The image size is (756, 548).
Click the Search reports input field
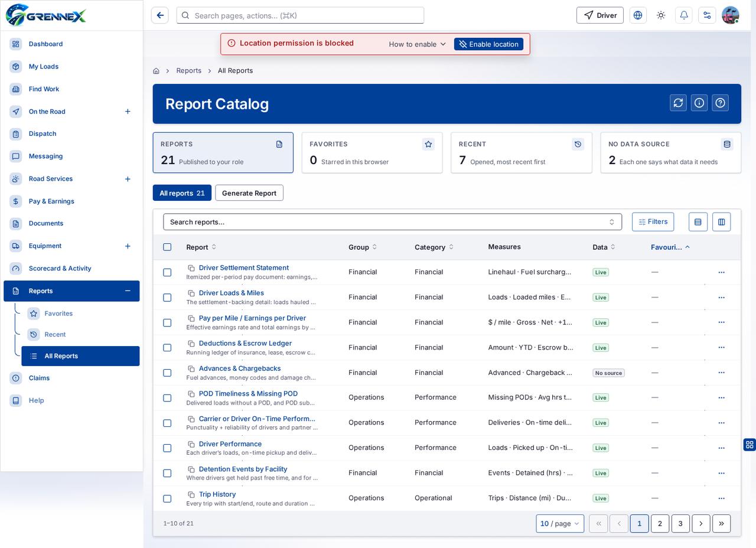point(392,222)
